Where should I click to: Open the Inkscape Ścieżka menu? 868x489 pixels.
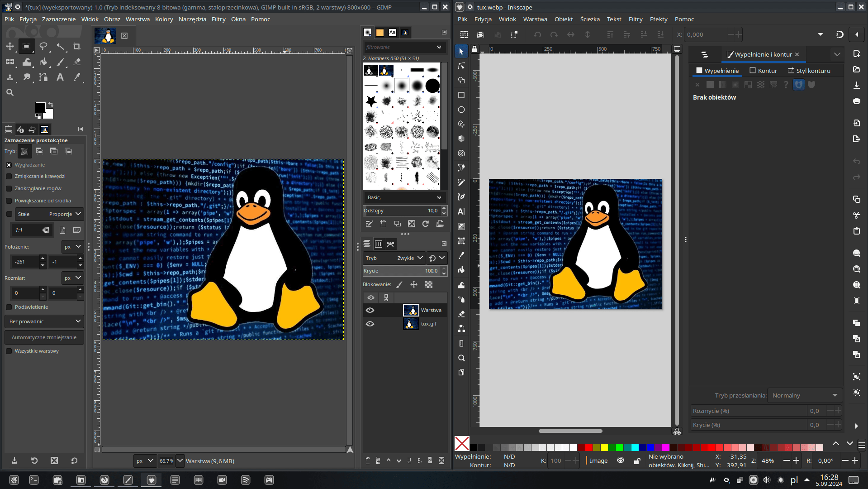click(x=590, y=19)
